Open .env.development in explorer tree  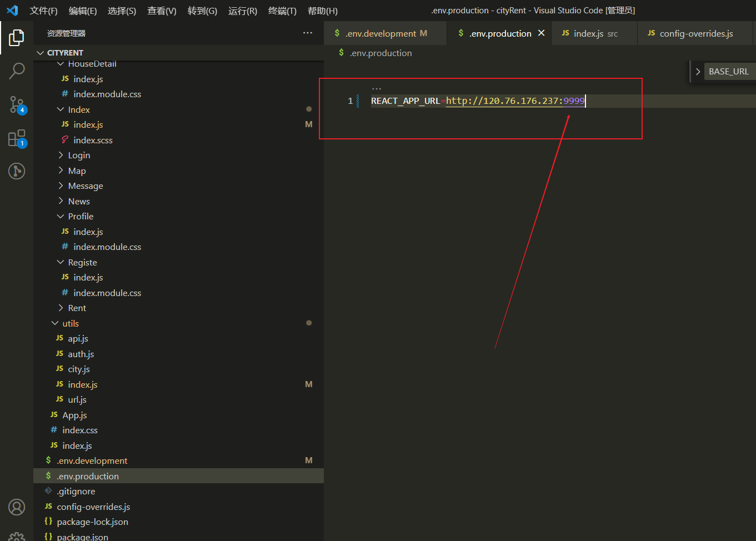coord(178,461)
